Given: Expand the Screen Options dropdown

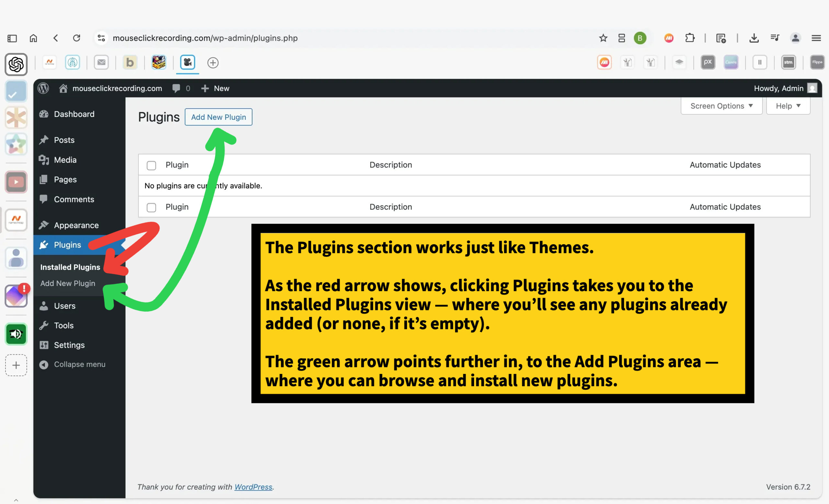Looking at the screenshot, I should pyautogui.click(x=721, y=106).
